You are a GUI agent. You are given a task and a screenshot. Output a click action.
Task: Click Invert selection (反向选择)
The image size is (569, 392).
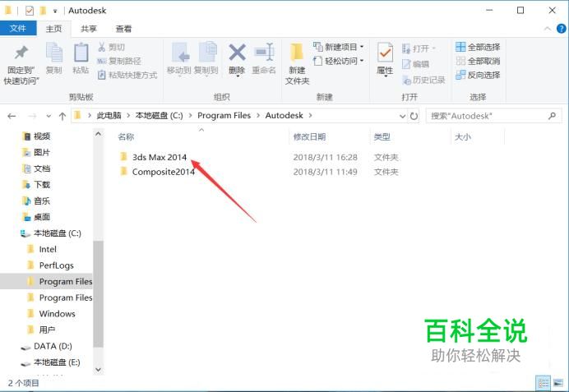coord(478,75)
